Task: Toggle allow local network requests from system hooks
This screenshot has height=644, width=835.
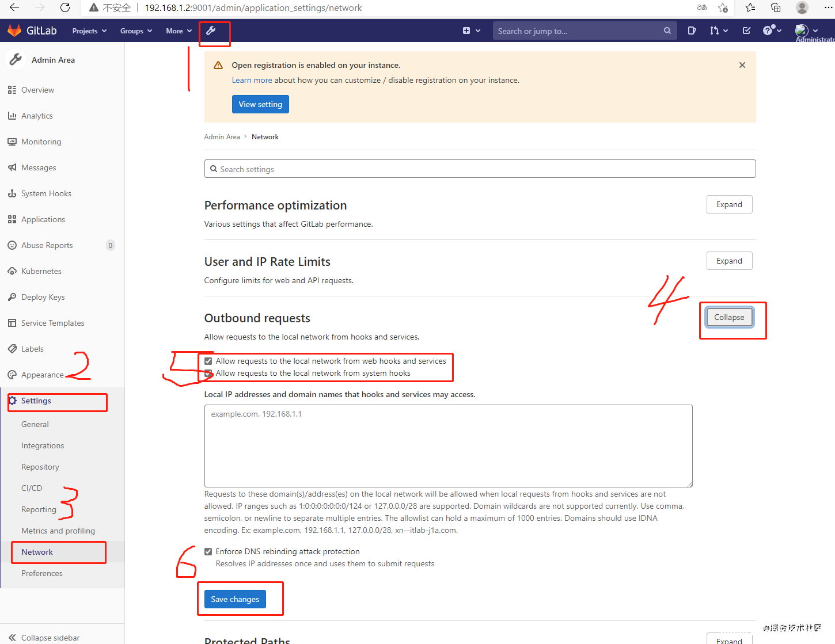Action: [x=208, y=373]
